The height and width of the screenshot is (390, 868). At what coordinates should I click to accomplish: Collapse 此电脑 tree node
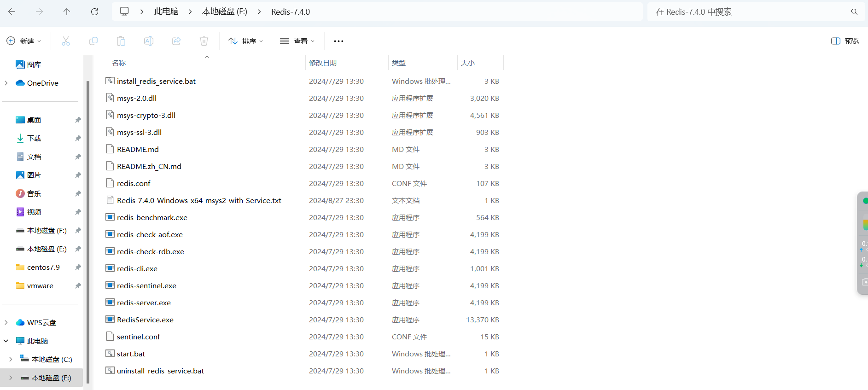tap(6, 341)
